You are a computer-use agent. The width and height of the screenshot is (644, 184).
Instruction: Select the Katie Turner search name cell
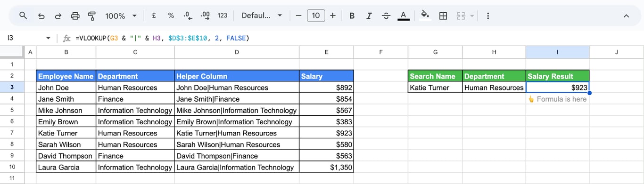435,88
